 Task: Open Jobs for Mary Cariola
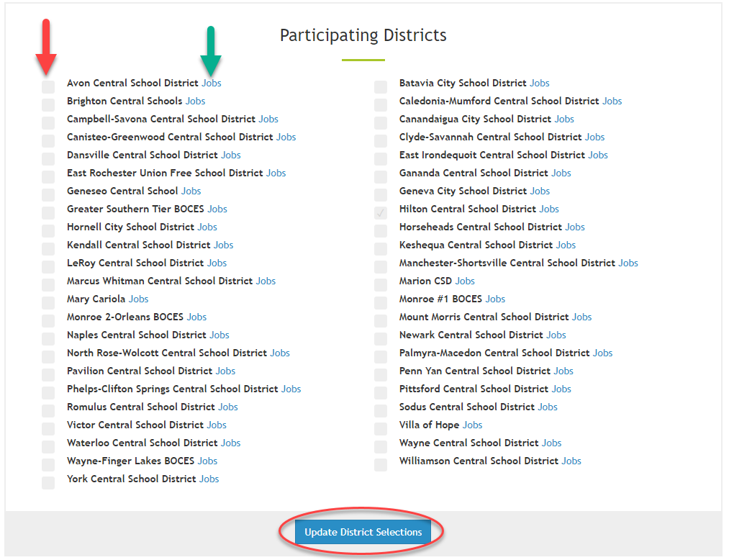(x=138, y=299)
